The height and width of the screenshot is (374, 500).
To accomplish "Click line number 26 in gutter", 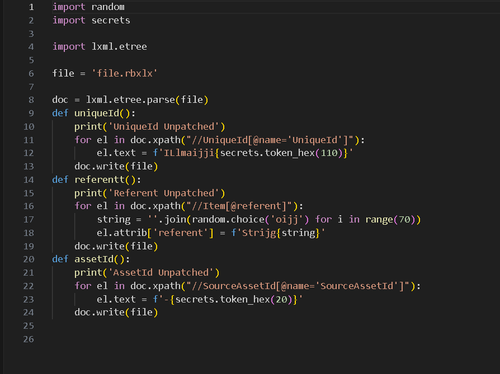I will coord(29,339).
